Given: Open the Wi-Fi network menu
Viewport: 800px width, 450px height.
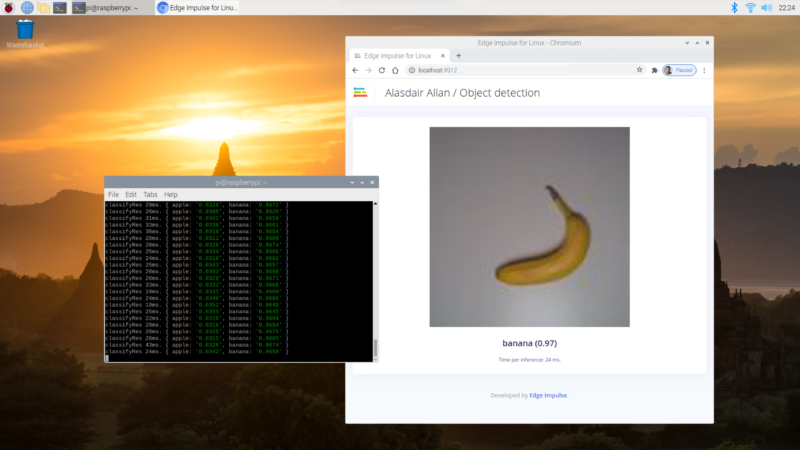Looking at the screenshot, I should [x=750, y=8].
